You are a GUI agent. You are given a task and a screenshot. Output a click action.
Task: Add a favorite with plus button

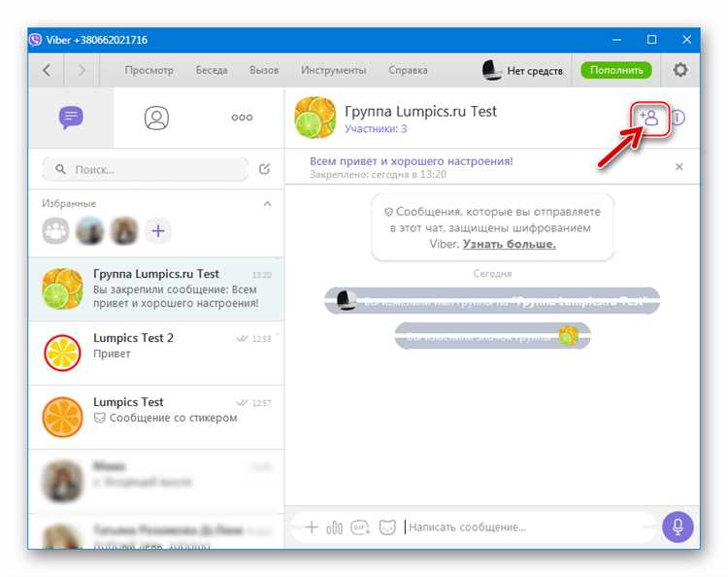pyautogui.click(x=158, y=231)
